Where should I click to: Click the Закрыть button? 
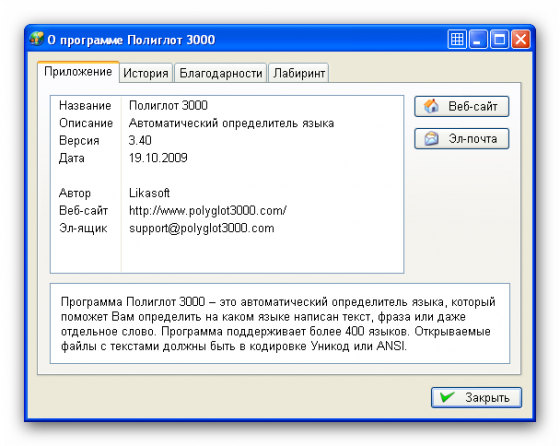476,397
